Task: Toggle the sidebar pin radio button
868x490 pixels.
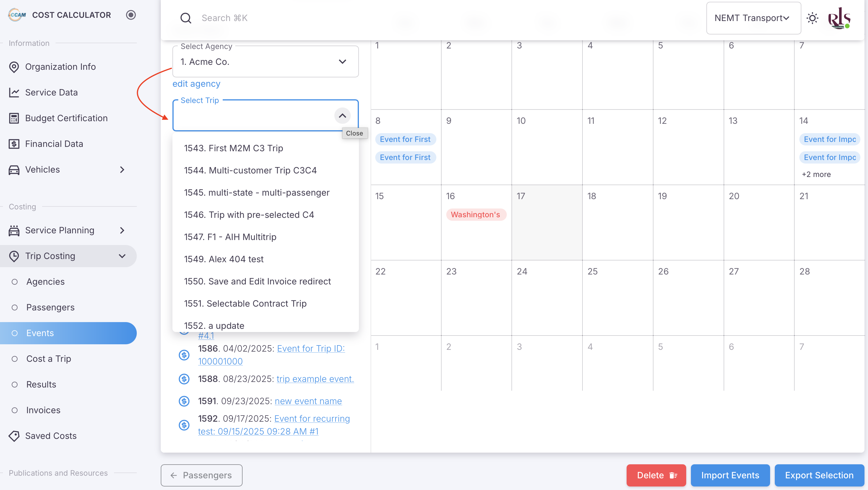Action: (x=131, y=15)
